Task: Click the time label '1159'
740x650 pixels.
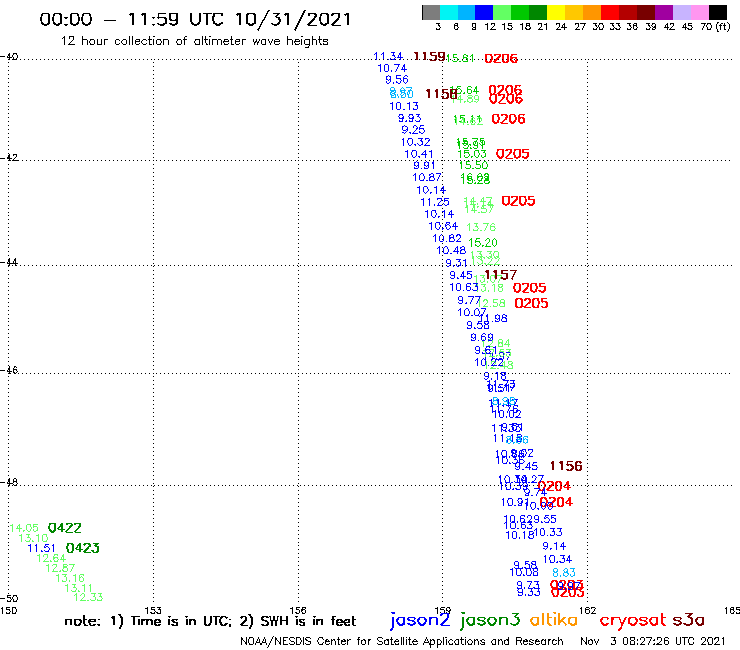Action: coord(429,56)
